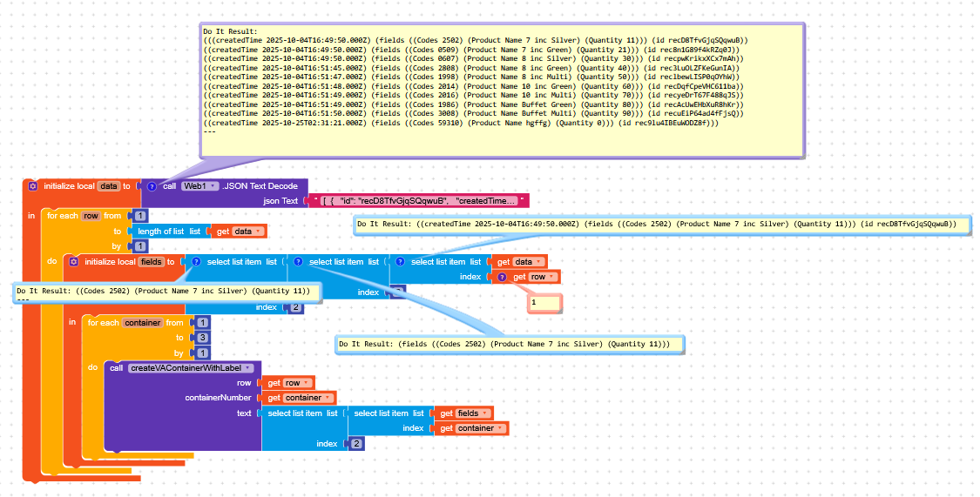This screenshot has width=980, height=497.
Task: Click the number 3 block in container loop
Action: [x=203, y=338]
